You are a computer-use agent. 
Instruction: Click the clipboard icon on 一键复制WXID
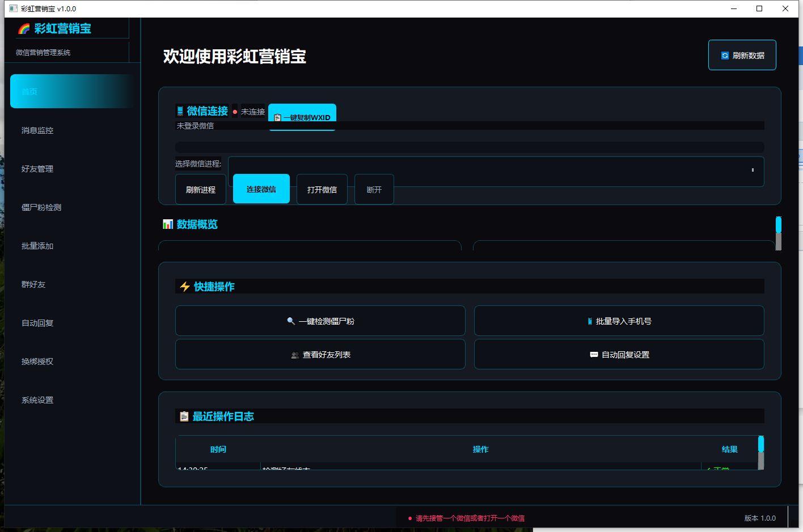pos(277,118)
